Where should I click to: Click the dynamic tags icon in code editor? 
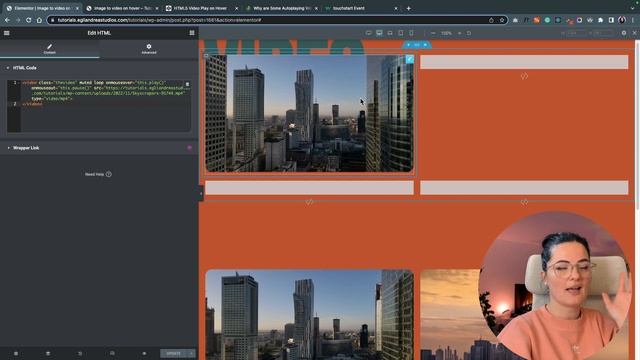point(187,84)
